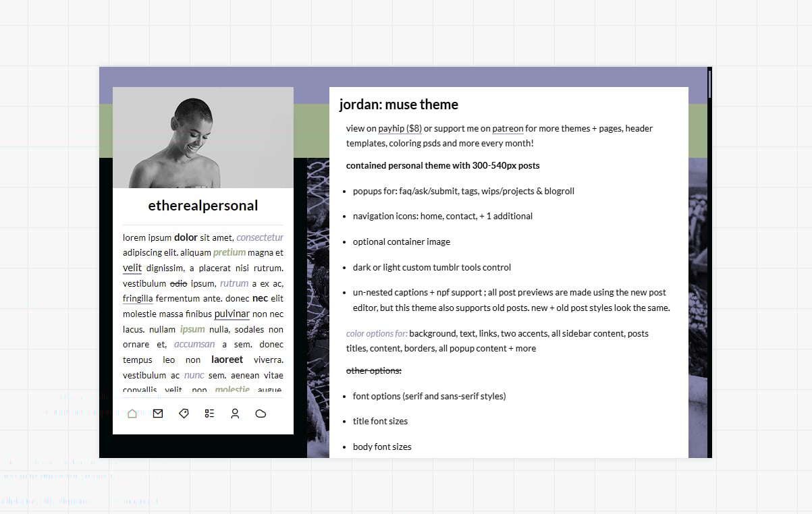
Task: Select the etherealpersonal blog title
Action: click(203, 206)
